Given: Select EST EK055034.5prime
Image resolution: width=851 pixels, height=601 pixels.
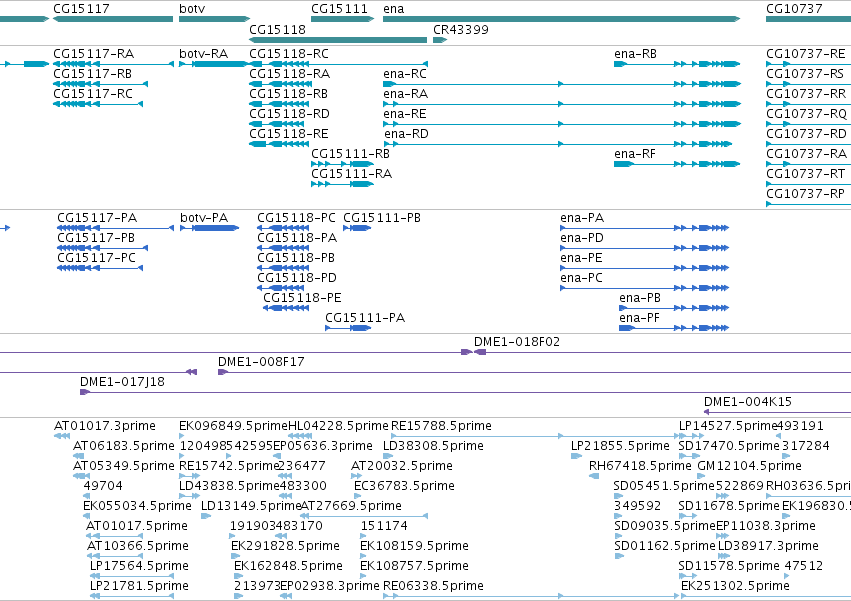Looking at the screenshot, I should (137, 506).
